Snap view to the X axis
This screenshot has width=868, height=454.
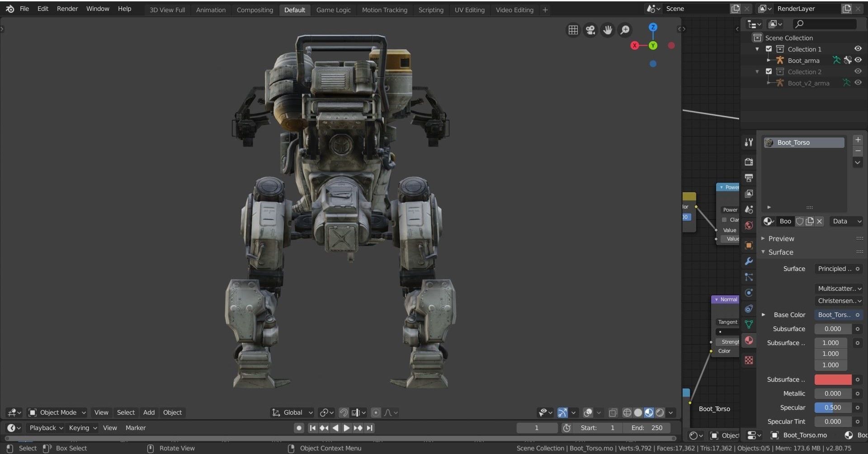635,45
